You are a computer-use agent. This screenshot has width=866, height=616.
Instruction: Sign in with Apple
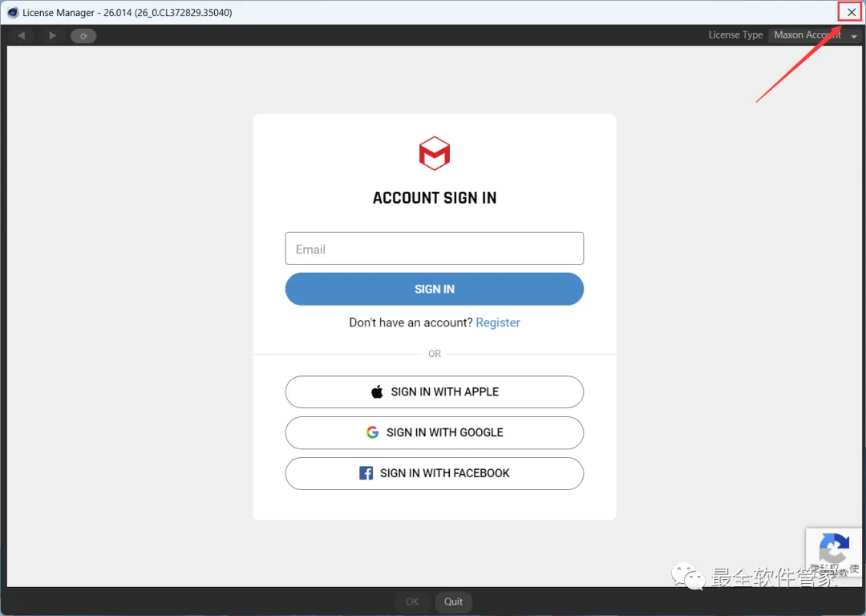(434, 391)
